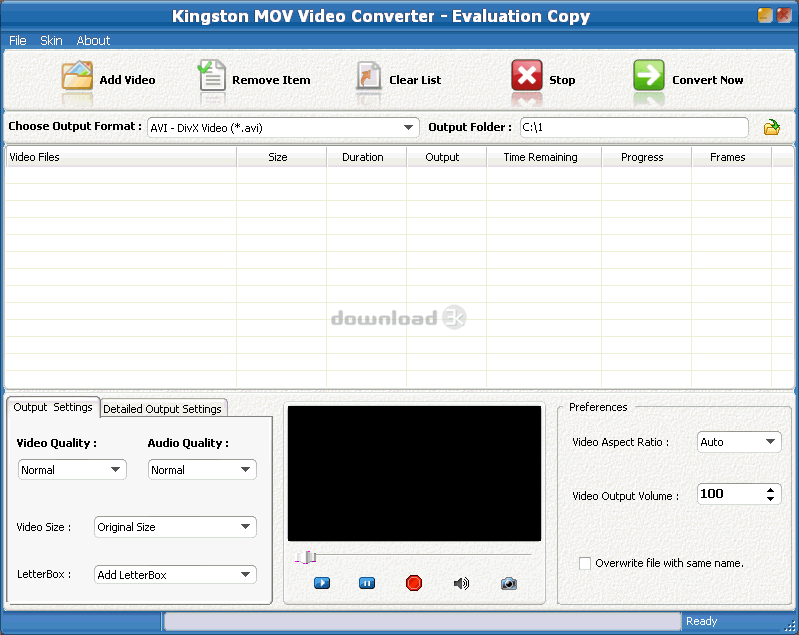Click the bottom-right window resize grip
799x635 pixels.
click(790, 627)
